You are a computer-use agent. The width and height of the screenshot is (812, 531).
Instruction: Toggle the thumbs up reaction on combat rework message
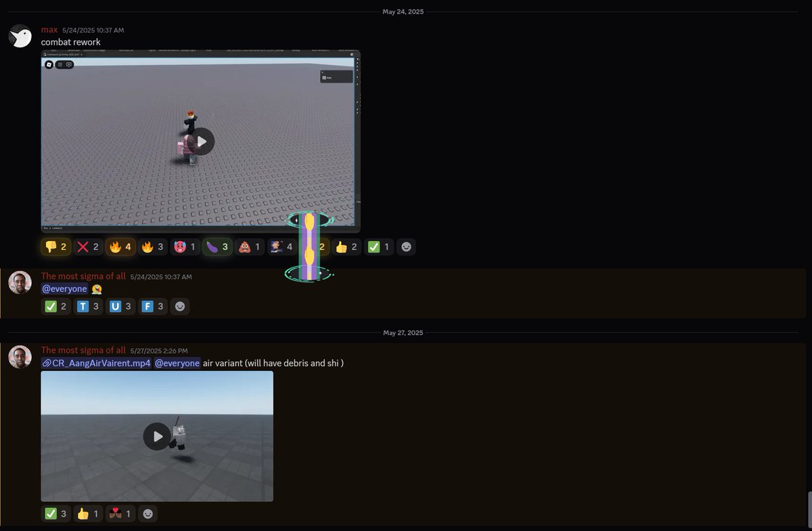point(346,247)
